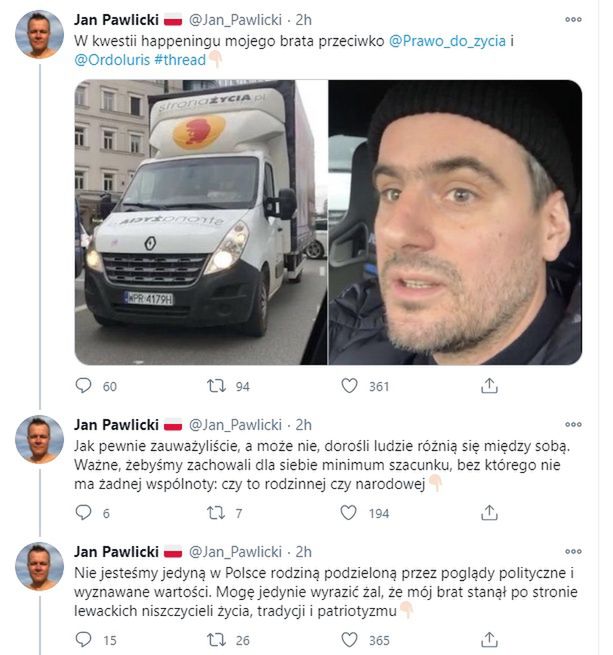
Task: Retweet the second tweet with 7 retweets
Action: click(214, 512)
